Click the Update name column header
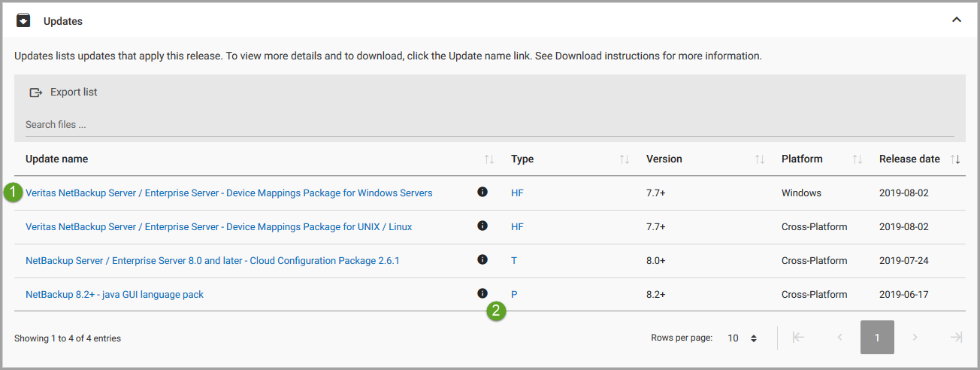 tap(57, 159)
